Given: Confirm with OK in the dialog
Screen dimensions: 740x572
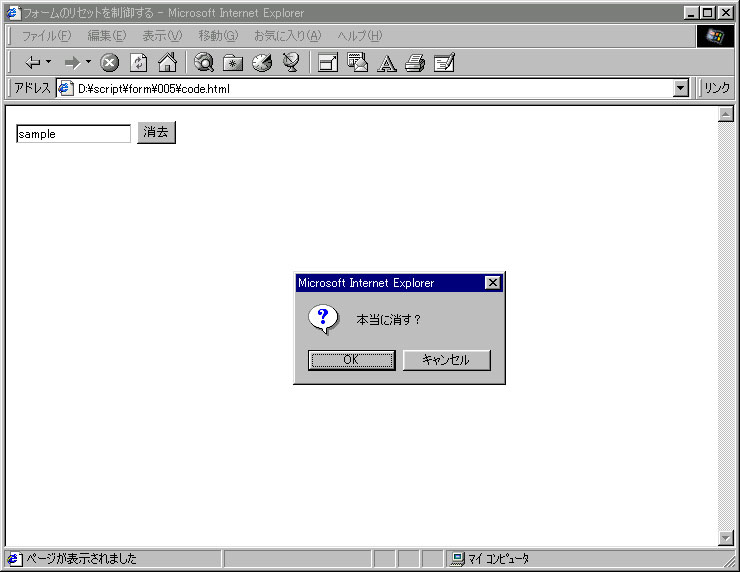Looking at the screenshot, I should 352,360.
